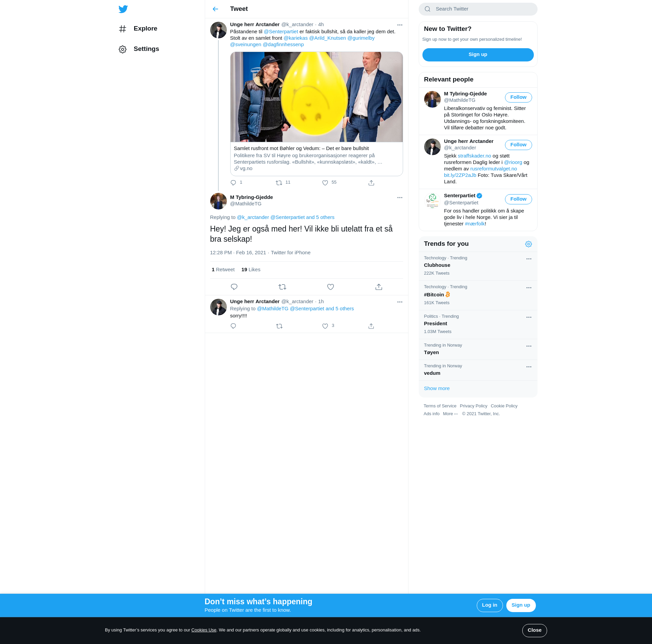Viewport: 652px width, 644px height.
Task: Reply to M Tybring-Gjedde's main tweet
Action: [234, 287]
